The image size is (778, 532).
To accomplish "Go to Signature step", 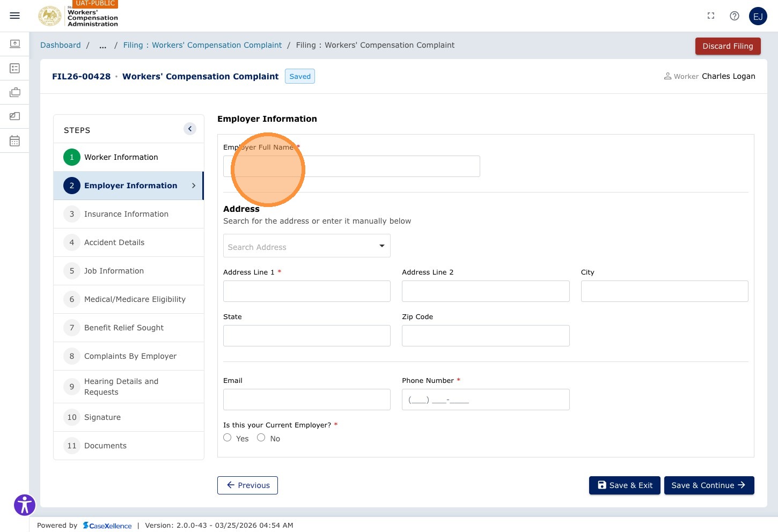I will tap(129, 417).
